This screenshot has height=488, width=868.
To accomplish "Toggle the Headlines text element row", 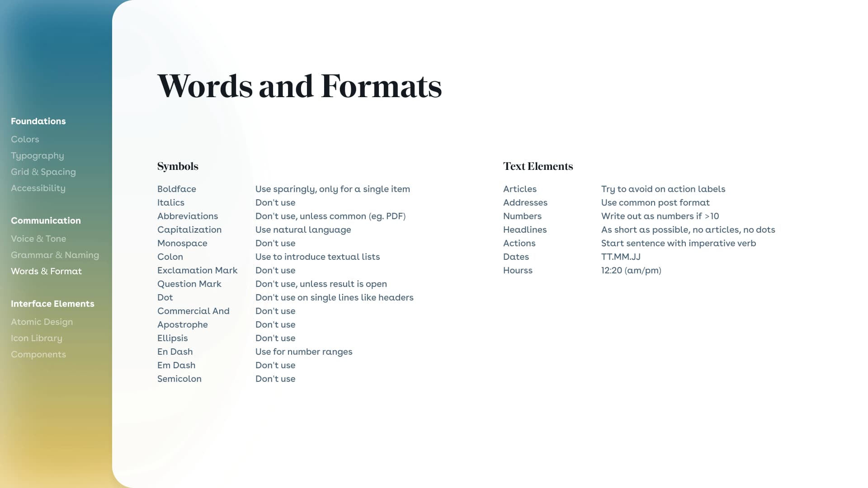I will (x=524, y=230).
